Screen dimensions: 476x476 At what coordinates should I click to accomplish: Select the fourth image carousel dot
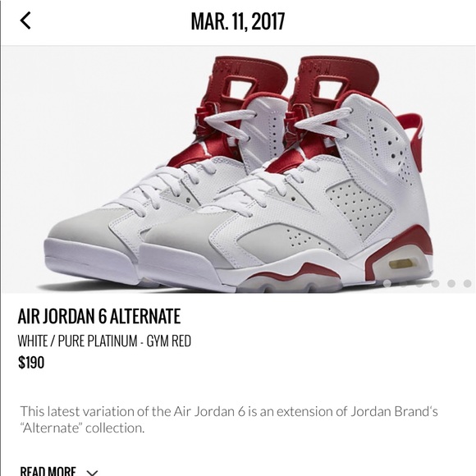(435, 283)
